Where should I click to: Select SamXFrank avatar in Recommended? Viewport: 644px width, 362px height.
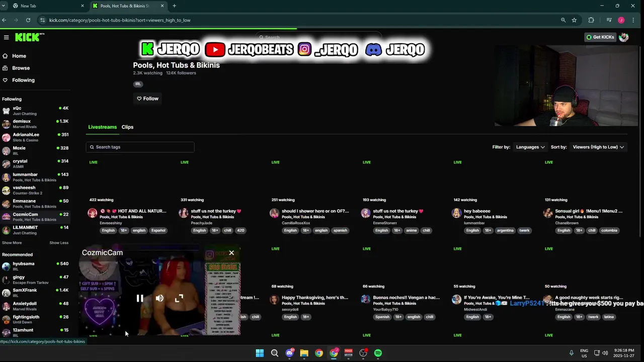point(6,293)
